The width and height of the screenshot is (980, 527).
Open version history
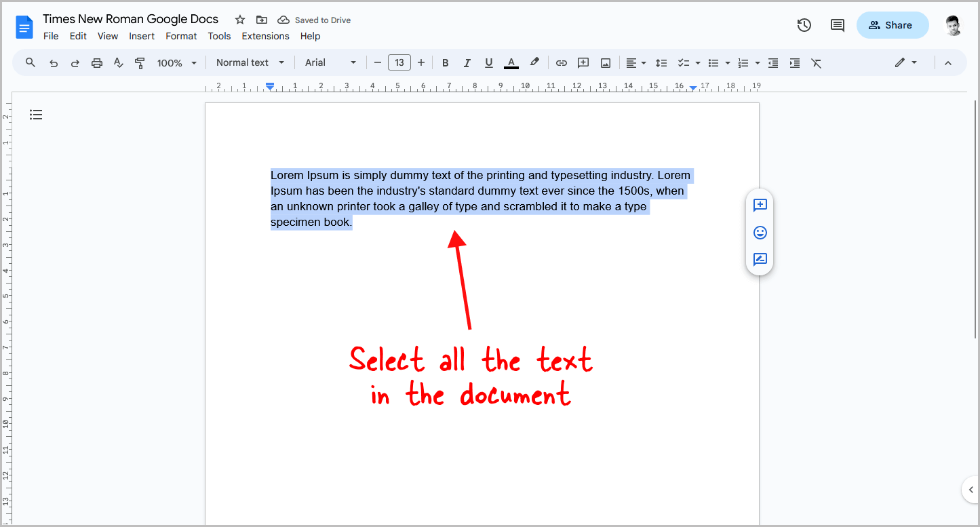point(804,24)
